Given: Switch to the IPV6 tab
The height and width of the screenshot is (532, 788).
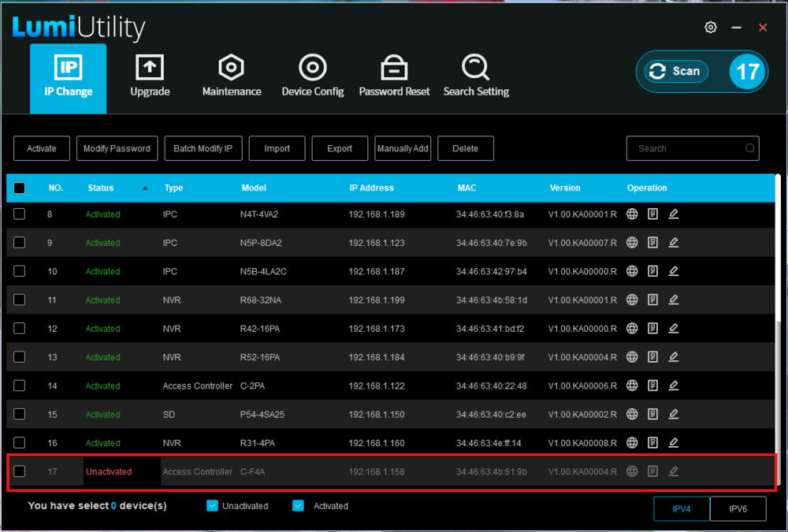Looking at the screenshot, I should pos(738,509).
